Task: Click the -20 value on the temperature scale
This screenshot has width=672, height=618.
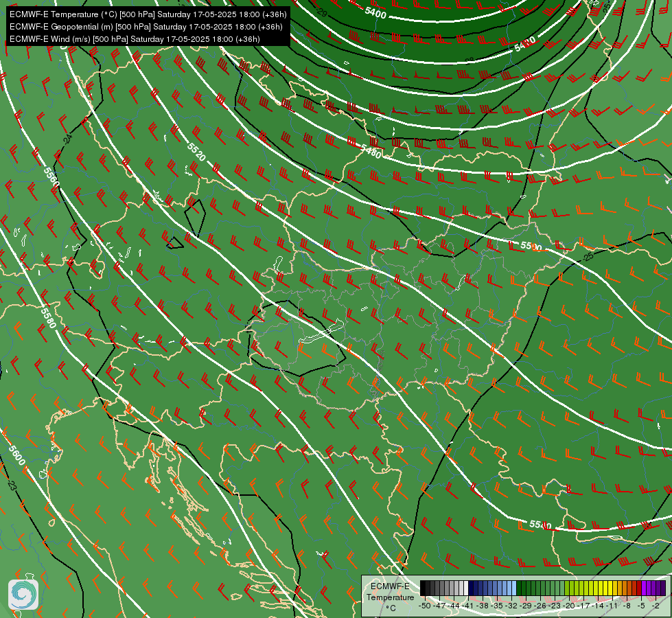Action: point(569,606)
